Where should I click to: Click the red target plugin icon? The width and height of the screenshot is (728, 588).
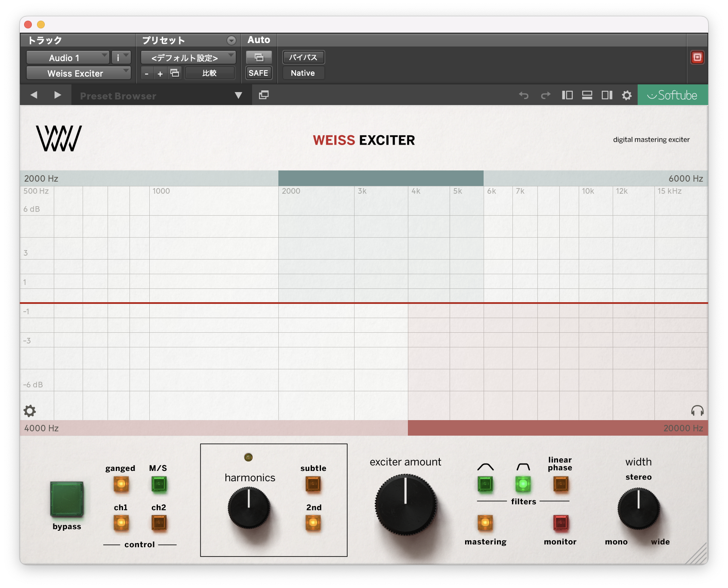point(697,57)
